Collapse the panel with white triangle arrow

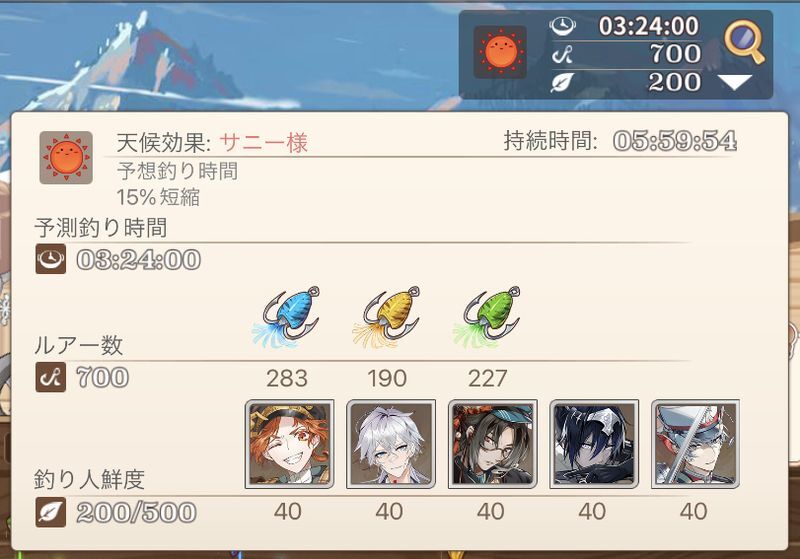(735, 82)
